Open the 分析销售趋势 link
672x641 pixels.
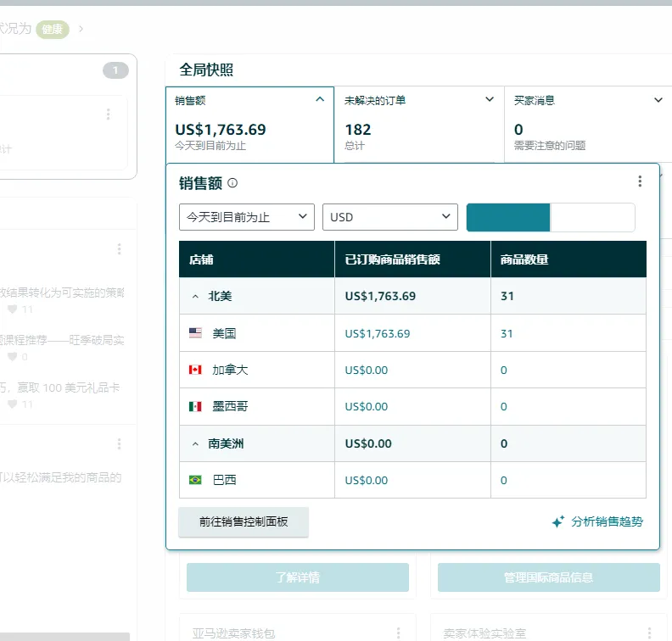tap(607, 522)
